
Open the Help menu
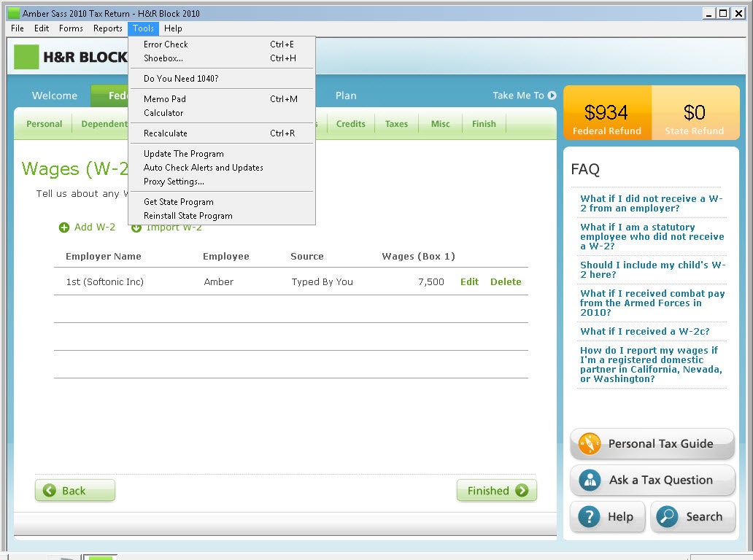[x=173, y=28]
